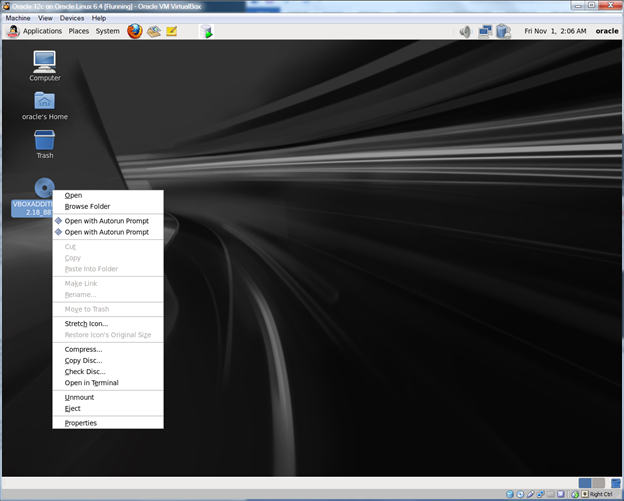Click the volume speaker icon in panel
Image resolution: width=624 pixels, height=501 pixels.
465,31
